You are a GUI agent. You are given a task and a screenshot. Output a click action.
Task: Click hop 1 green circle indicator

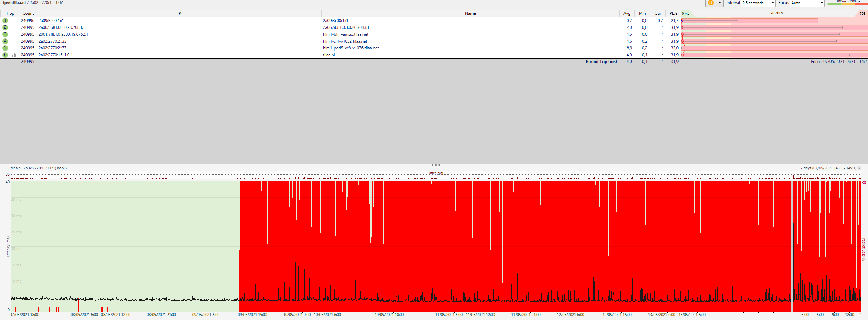coord(5,20)
